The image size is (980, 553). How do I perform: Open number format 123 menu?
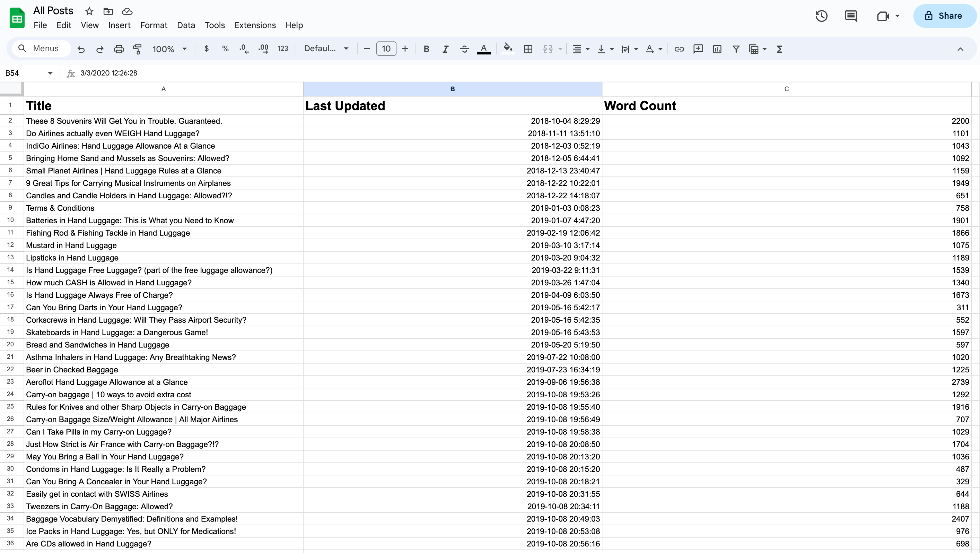click(x=282, y=49)
